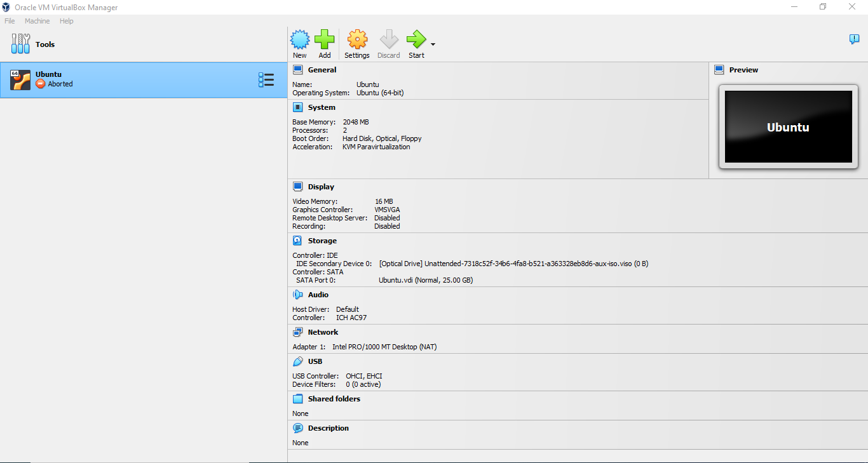This screenshot has height=463, width=868.
Task: Click the Discard saved state icon
Action: 389,40
